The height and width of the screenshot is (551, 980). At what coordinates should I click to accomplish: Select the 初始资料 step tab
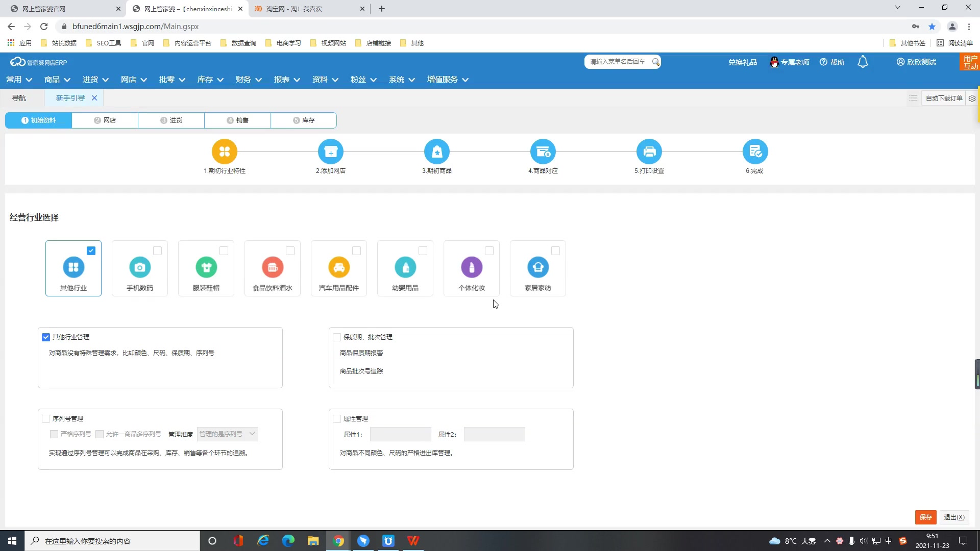(38, 120)
